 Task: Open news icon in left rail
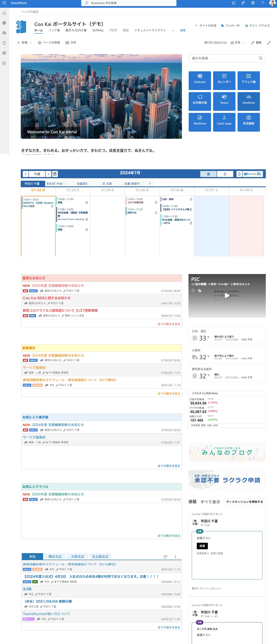click(4, 33)
